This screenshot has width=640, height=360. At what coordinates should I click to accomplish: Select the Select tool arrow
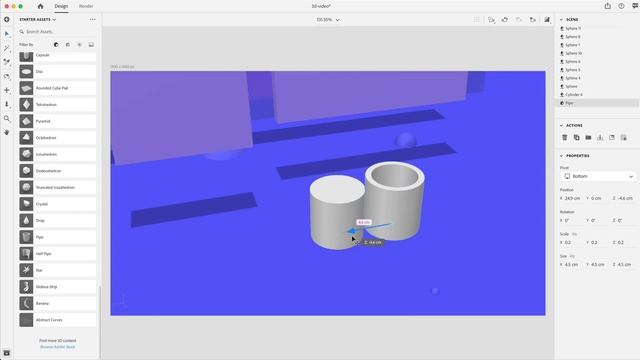click(x=7, y=34)
